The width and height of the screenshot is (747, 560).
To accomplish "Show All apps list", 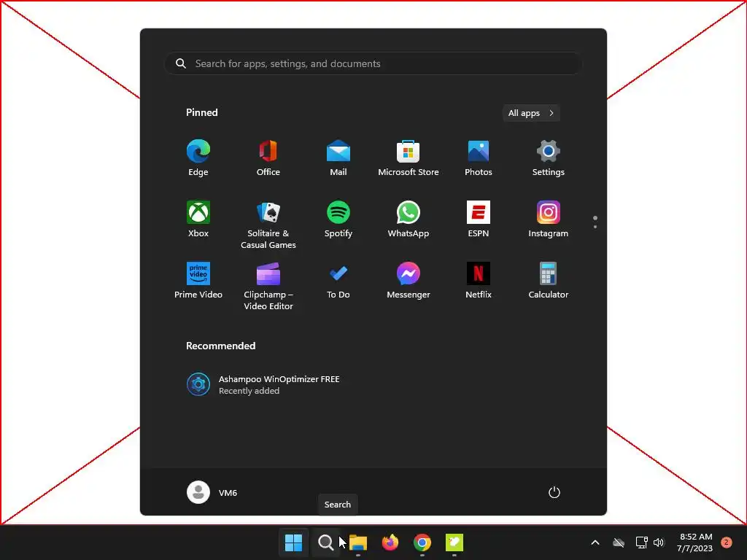I will point(531,113).
